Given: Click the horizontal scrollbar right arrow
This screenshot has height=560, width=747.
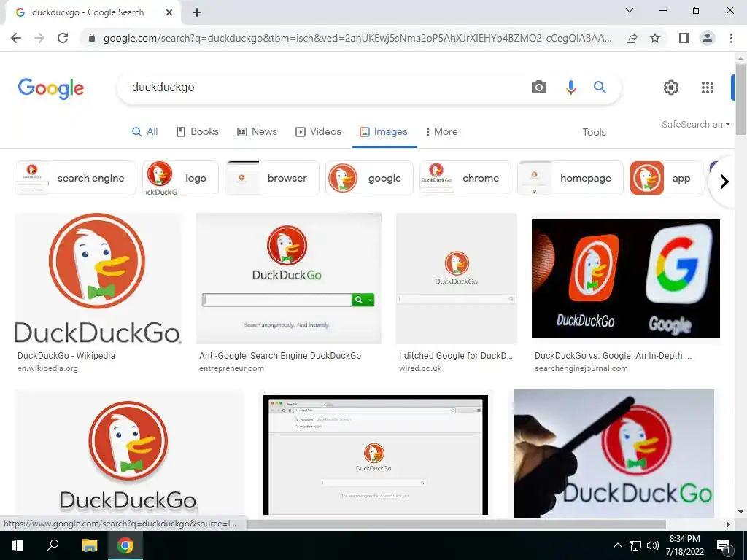Looking at the screenshot, I should click(x=729, y=524).
